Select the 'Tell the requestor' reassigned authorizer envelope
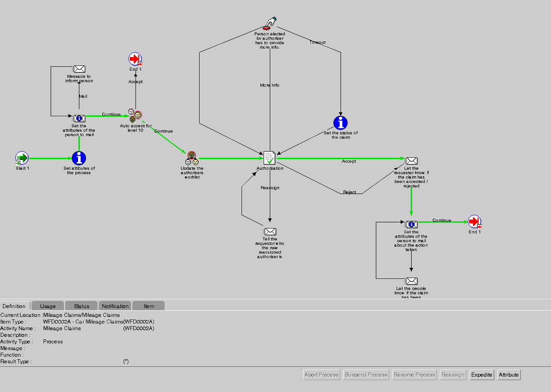This screenshot has height=392, width=551. 270,232
